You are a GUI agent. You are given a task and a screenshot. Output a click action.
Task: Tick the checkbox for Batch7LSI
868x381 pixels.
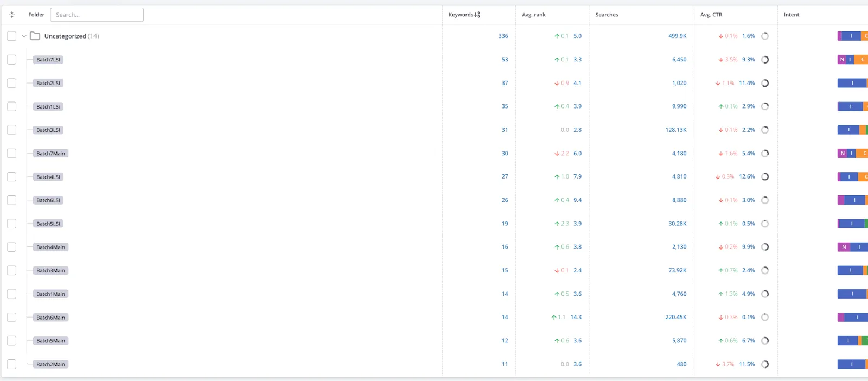click(x=11, y=60)
